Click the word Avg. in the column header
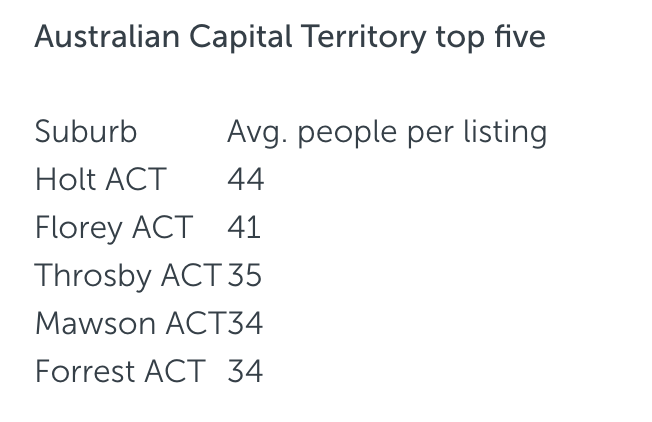This screenshot has width=652, height=422. point(257,133)
